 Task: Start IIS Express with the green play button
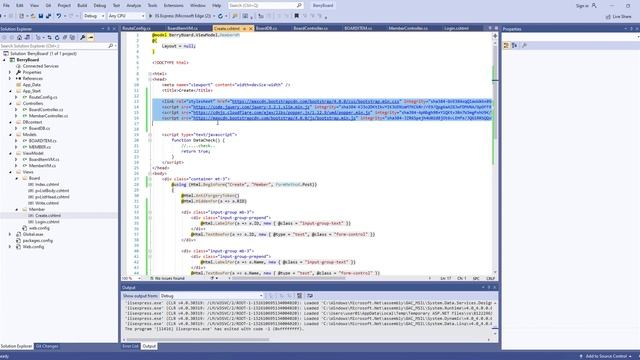click(x=150, y=16)
